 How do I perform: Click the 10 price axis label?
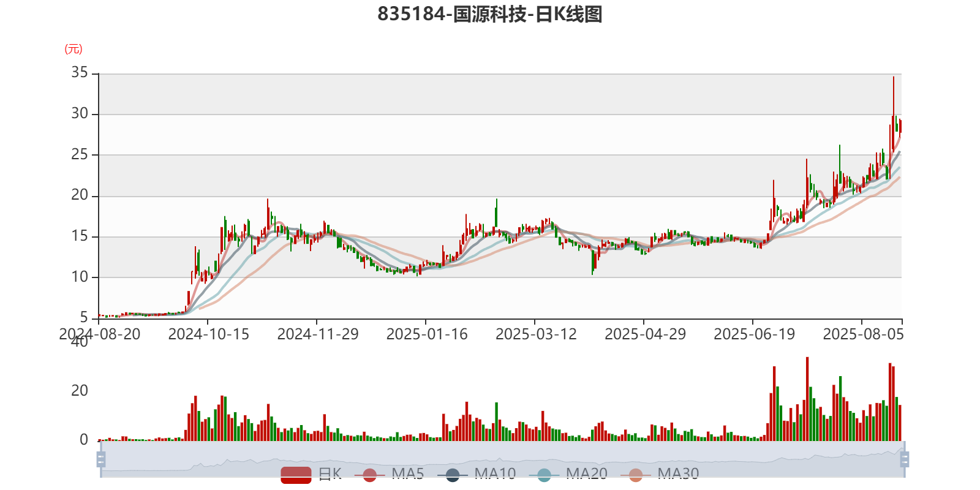pyautogui.click(x=80, y=277)
